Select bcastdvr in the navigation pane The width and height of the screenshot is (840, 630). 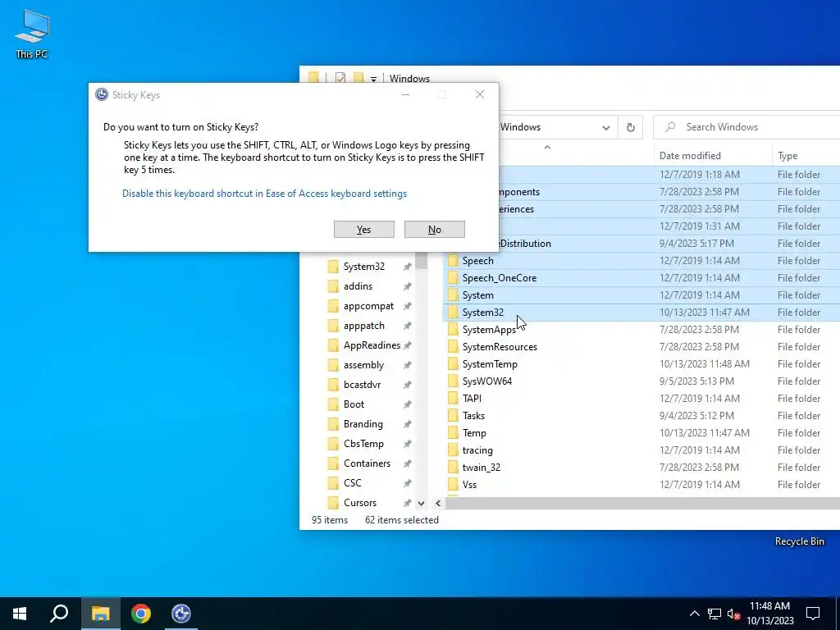362,385
